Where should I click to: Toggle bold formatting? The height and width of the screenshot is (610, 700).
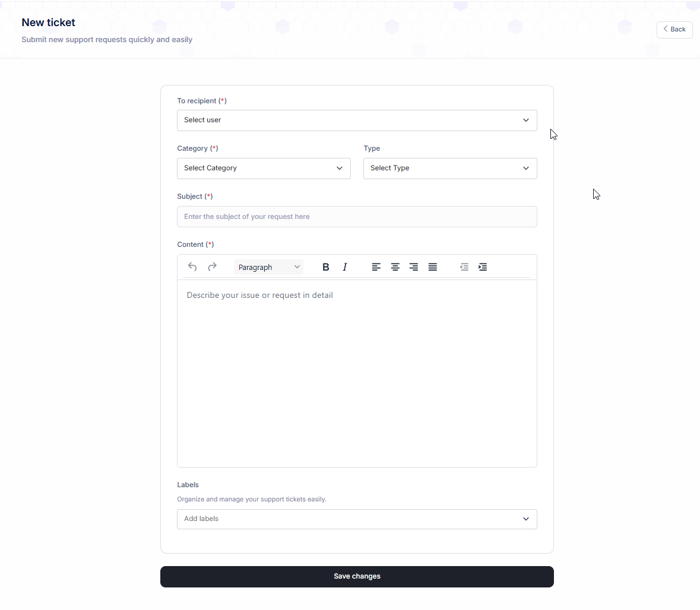pos(326,267)
